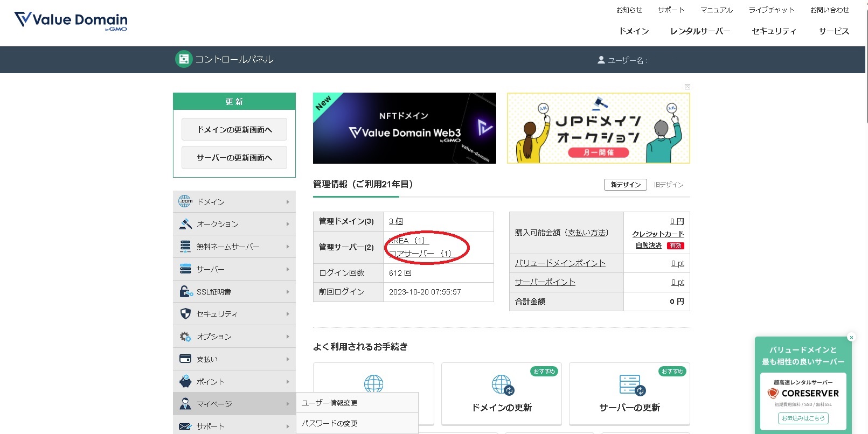This screenshot has height=434, width=868.
Task: Click the payment card icon in sidebar
Action: click(x=185, y=359)
